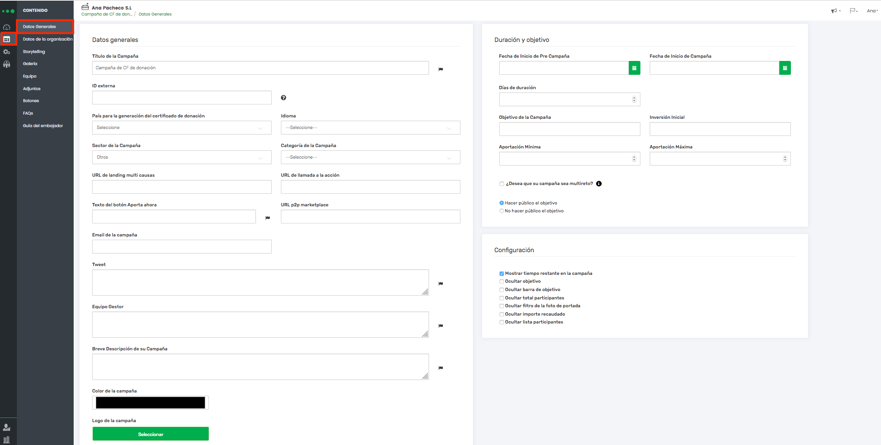
Task: Click flag icon beside Título de la Campaña
Action: pyautogui.click(x=440, y=69)
